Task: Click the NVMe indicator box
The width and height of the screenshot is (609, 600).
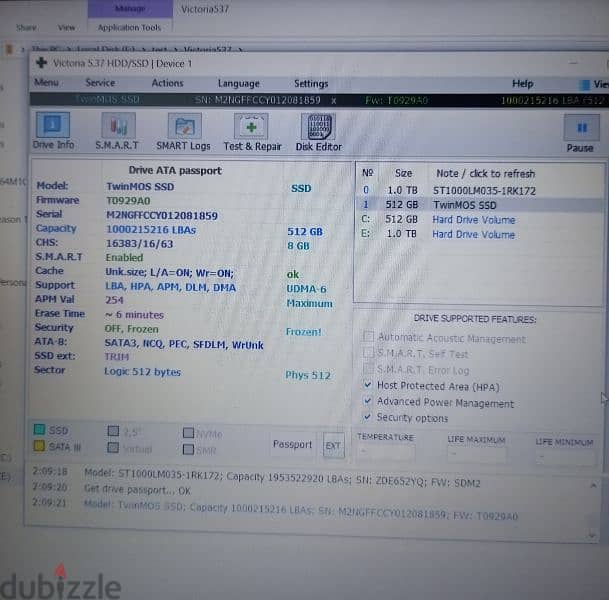Action: point(188,433)
